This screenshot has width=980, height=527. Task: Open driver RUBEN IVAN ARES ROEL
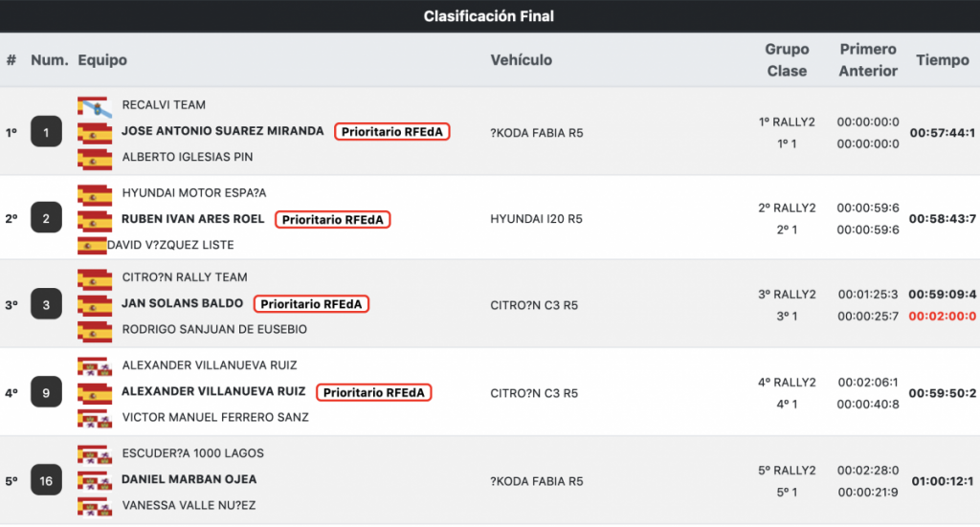[x=192, y=219]
